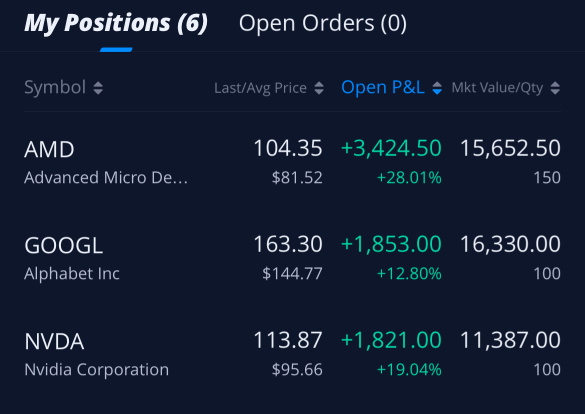Click the Nvidia Corporation company name

(x=97, y=370)
